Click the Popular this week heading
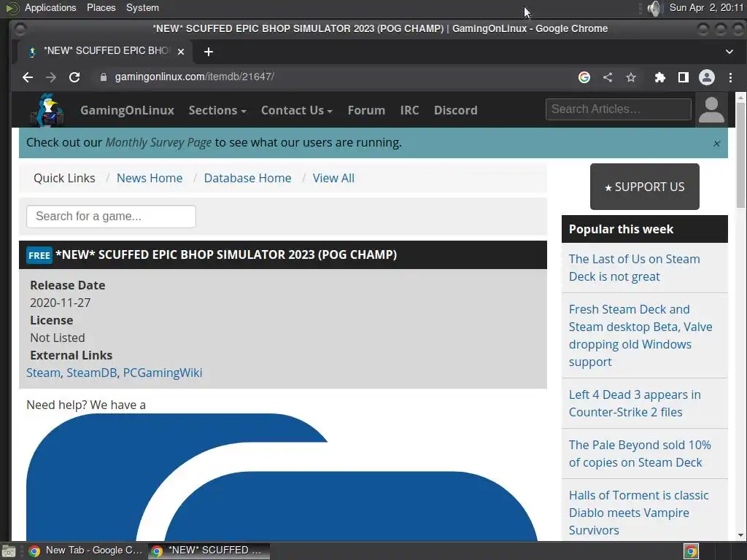This screenshot has width=747, height=560. coord(621,229)
